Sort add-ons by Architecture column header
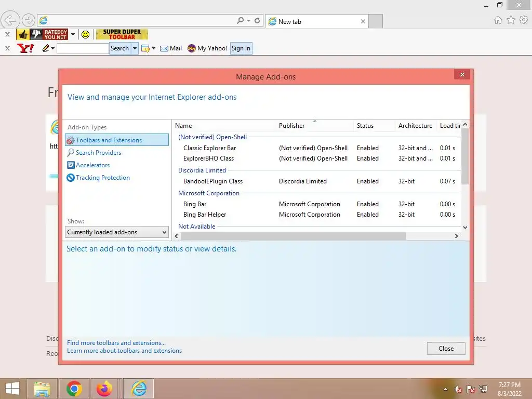 415,126
